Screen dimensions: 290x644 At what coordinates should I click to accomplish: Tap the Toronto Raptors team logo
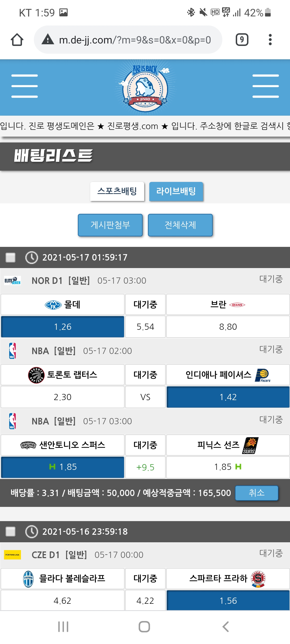pyautogui.click(x=36, y=375)
